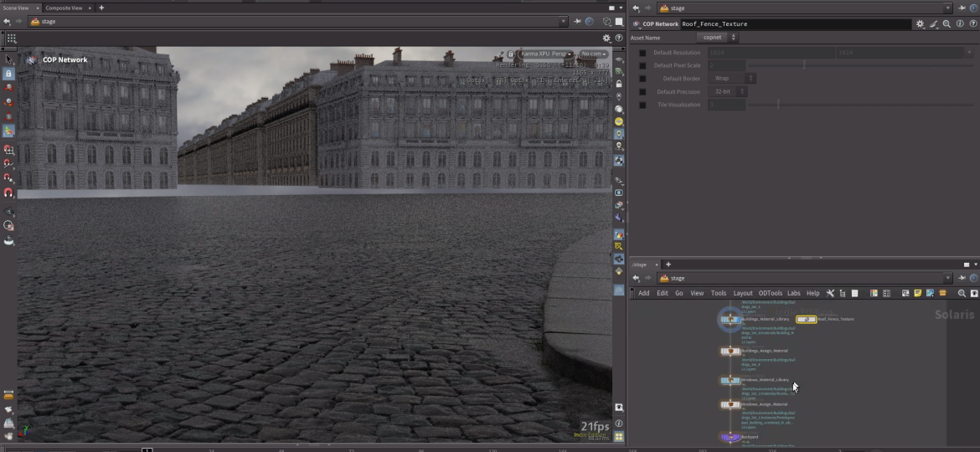
Task: Click the wrench icon in network toolbar
Action: click(830, 293)
